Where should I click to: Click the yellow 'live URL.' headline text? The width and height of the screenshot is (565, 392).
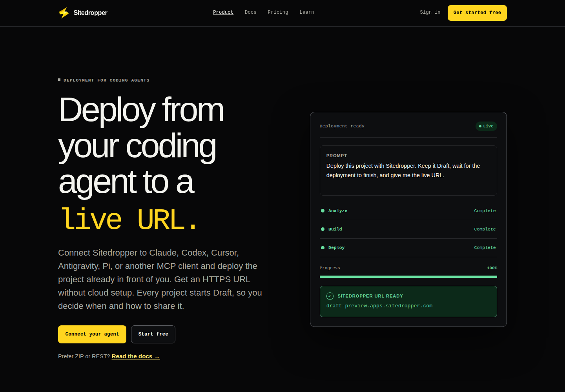[129, 220]
